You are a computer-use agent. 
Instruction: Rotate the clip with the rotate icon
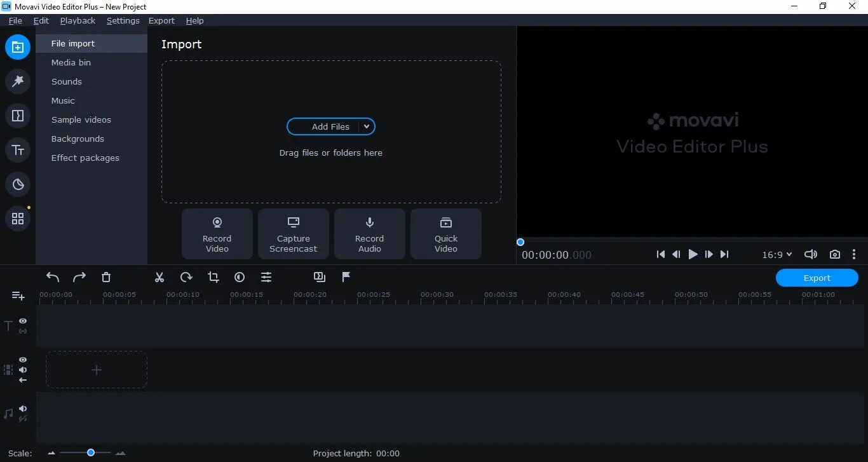click(x=186, y=277)
